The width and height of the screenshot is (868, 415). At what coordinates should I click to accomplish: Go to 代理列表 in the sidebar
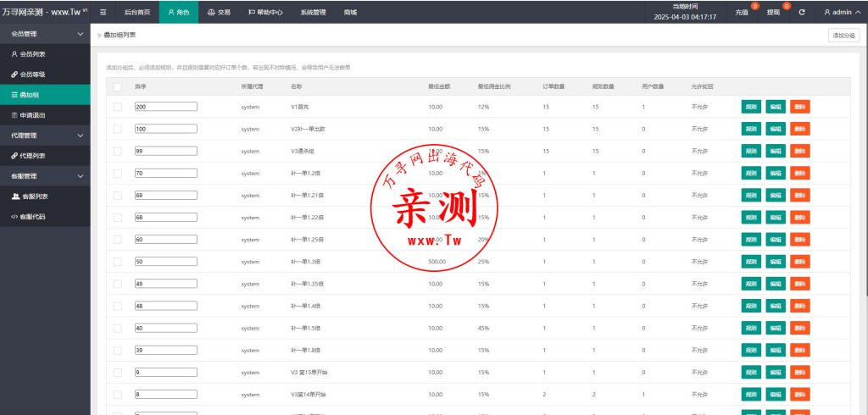click(45, 156)
